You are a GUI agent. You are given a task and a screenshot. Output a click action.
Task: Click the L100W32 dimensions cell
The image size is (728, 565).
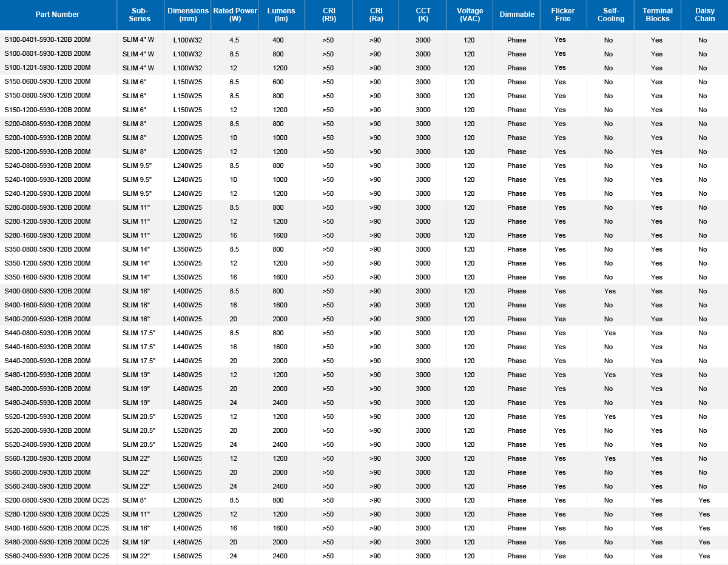pos(188,39)
